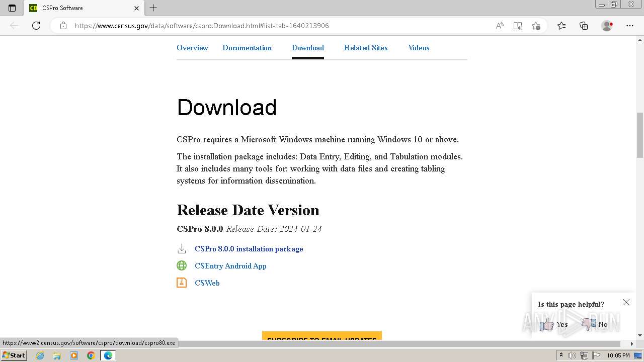Open the CSWeb link

[x=207, y=283]
